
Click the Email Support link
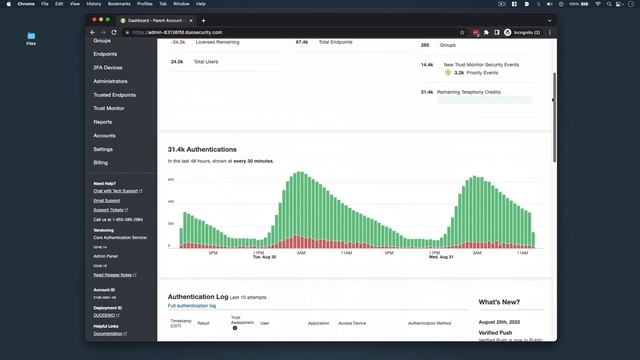click(107, 200)
